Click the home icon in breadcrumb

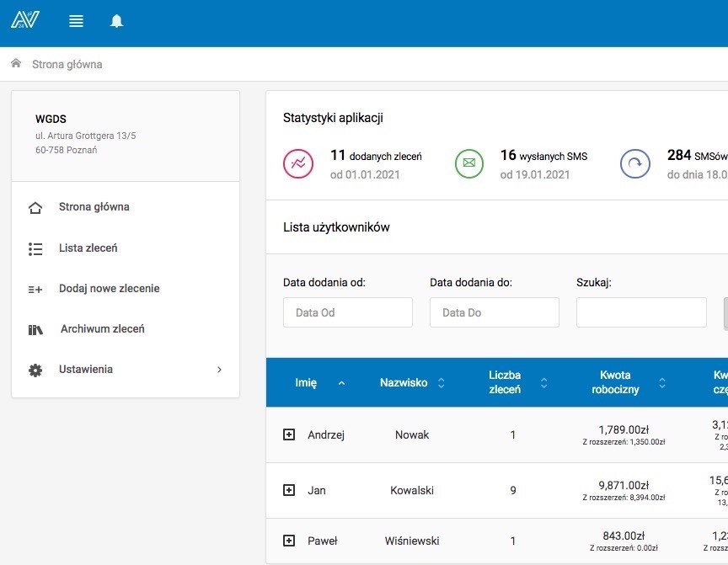15,64
